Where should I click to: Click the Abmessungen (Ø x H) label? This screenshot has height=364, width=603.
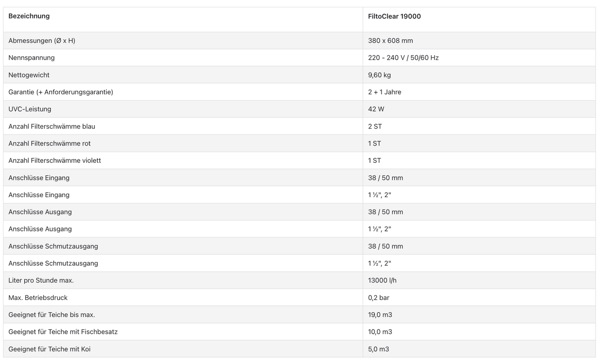[x=42, y=41]
